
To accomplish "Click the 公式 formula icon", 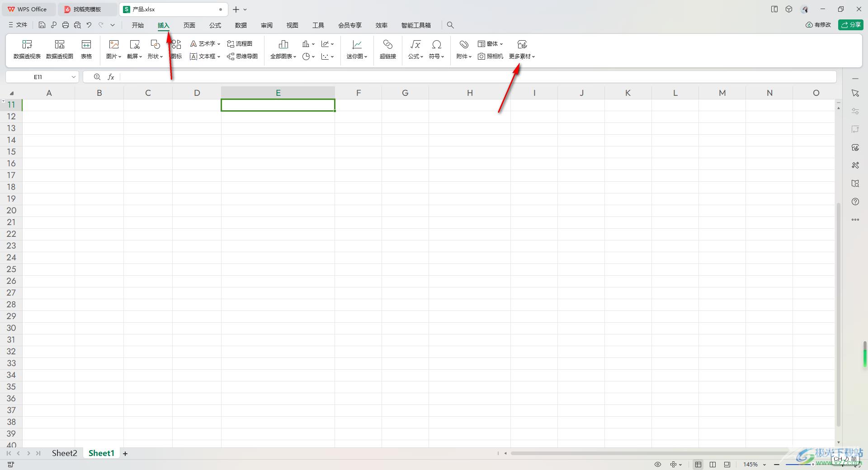I will tap(415, 44).
